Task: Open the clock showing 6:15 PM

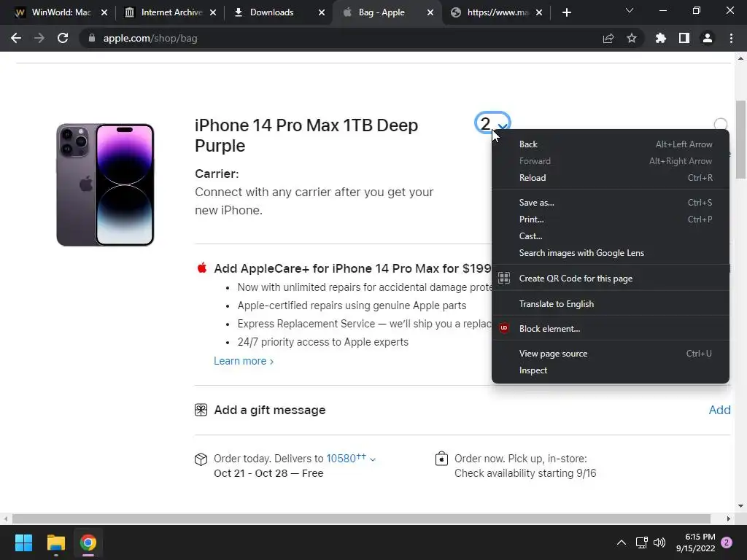Action: pos(695,542)
